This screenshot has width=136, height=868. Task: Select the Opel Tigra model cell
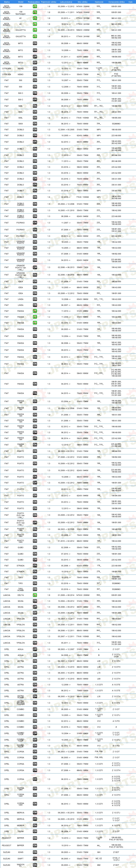pos(21,831)
